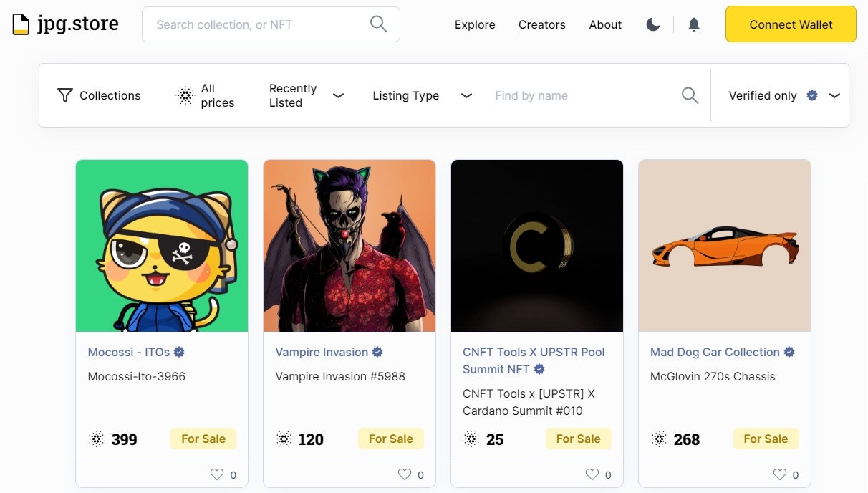Image resolution: width=868 pixels, height=493 pixels.
Task: Expand the Recently Listed sorting dropdown
Action: 337,95
